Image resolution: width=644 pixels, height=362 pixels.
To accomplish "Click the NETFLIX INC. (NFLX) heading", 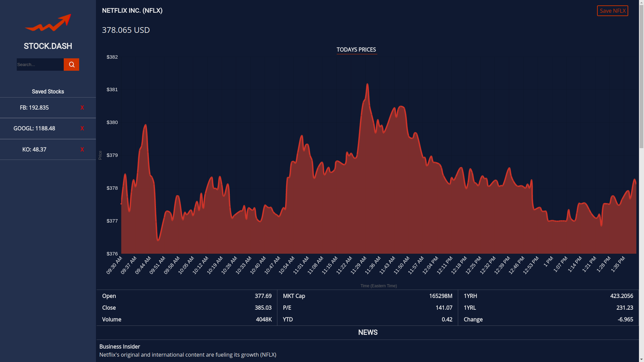I will [x=132, y=10].
